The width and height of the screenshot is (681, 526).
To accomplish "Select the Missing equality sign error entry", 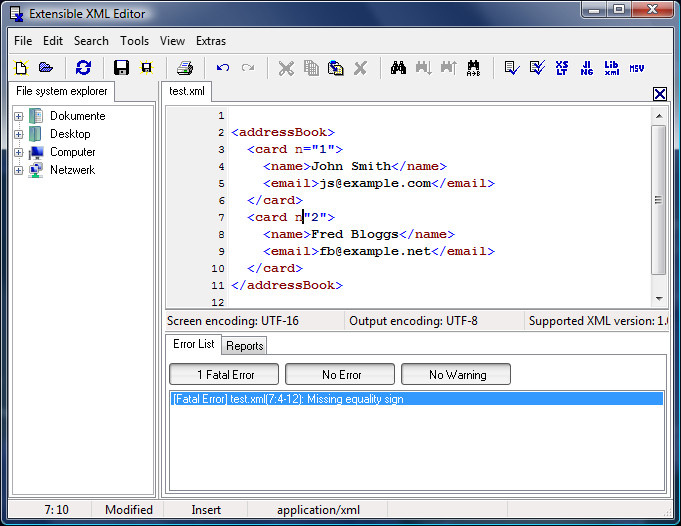I will pyautogui.click(x=288, y=399).
